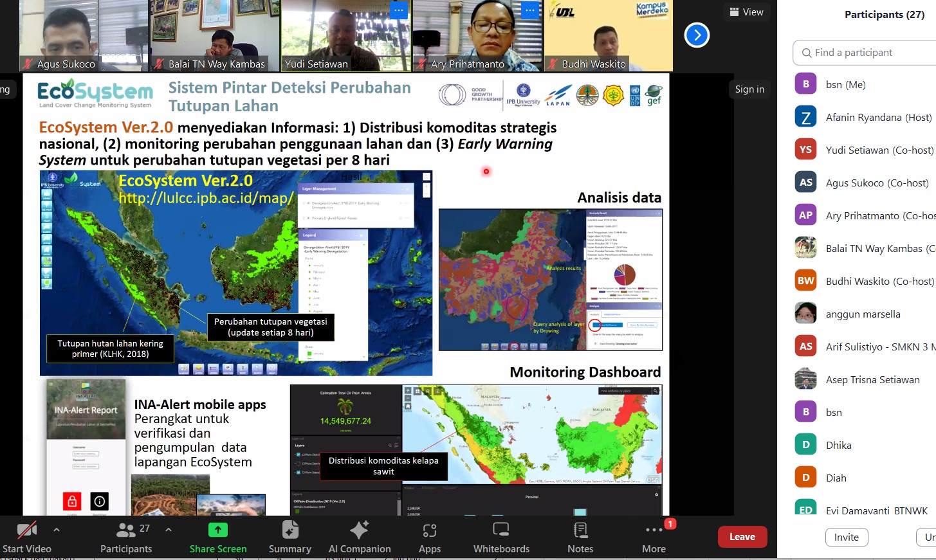Click the BW avatar of Budhi Waskito
The width and height of the screenshot is (936, 560).
pos(806,281)
